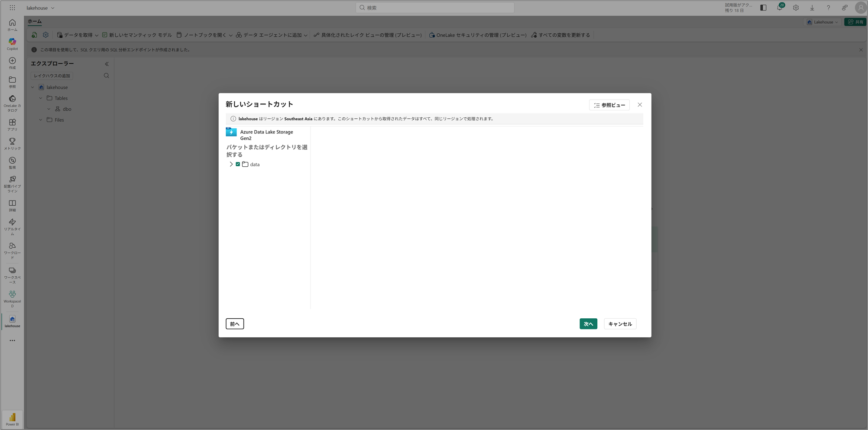Viewport: 868px width, 430px height.
Task: Click the notifications bell icon
Action: pos(779,8)
